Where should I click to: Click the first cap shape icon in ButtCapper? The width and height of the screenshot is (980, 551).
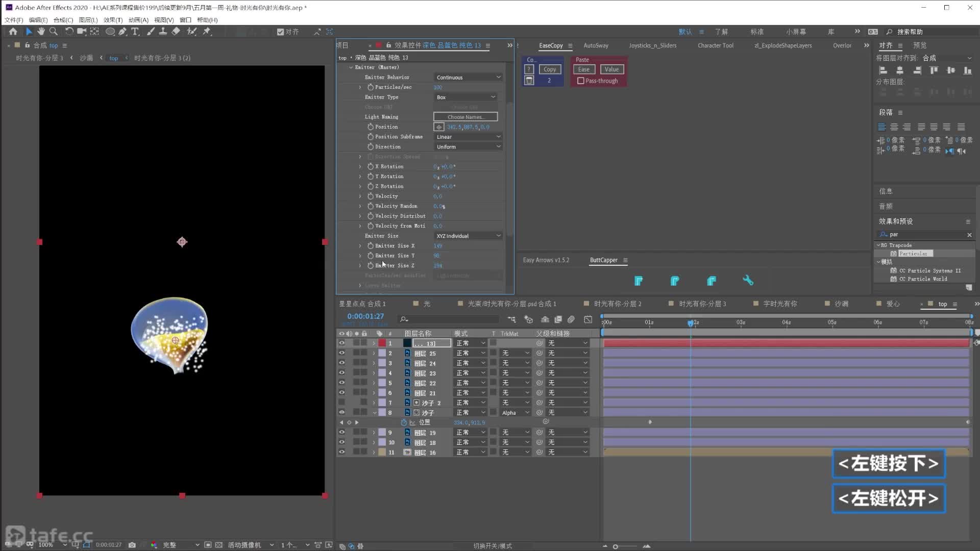pyautogui.click(x=638, y=281)
